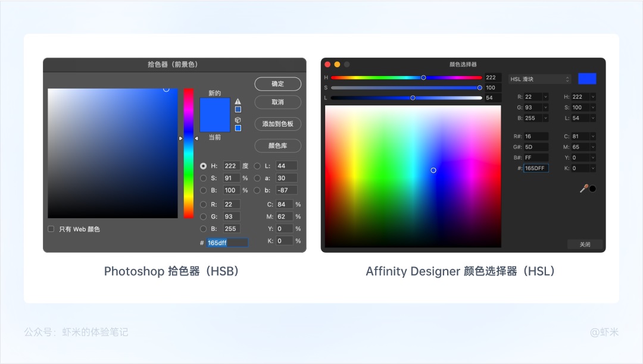
Task: Select the Lab L radio button
Action: point(257,166)
